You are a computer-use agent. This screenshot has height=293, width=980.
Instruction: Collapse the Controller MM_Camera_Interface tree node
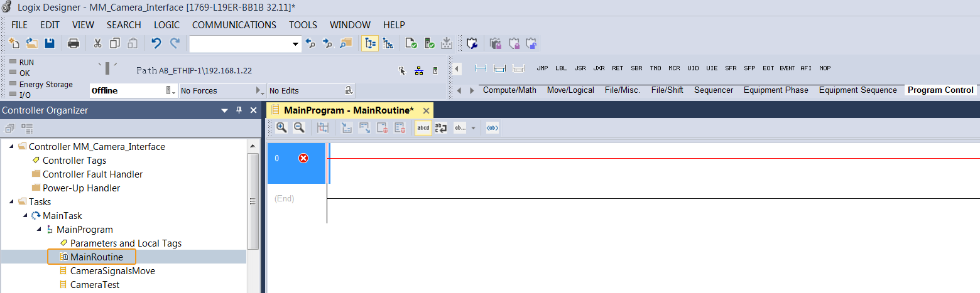[13, 147]
